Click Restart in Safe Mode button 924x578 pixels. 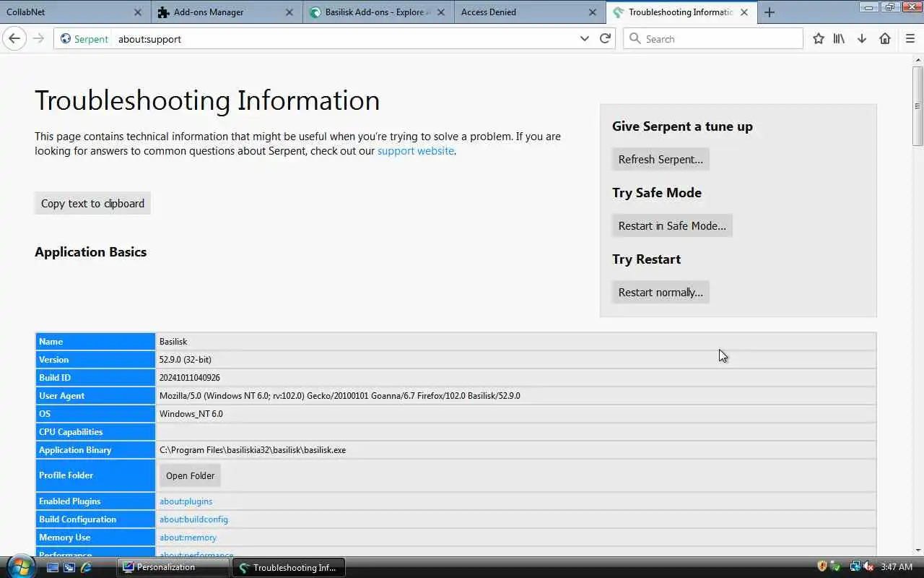(x=672, y=225)
